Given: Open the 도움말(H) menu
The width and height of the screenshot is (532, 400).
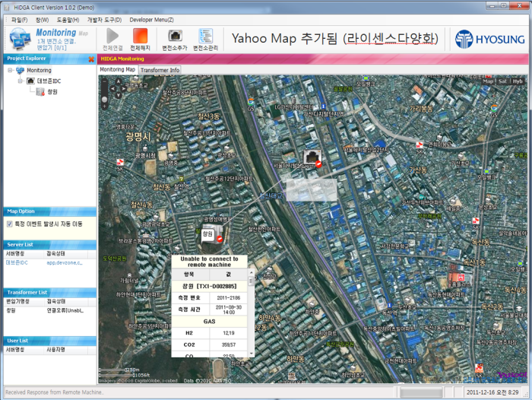Looking at the screenshot, I should coord(68,20).
